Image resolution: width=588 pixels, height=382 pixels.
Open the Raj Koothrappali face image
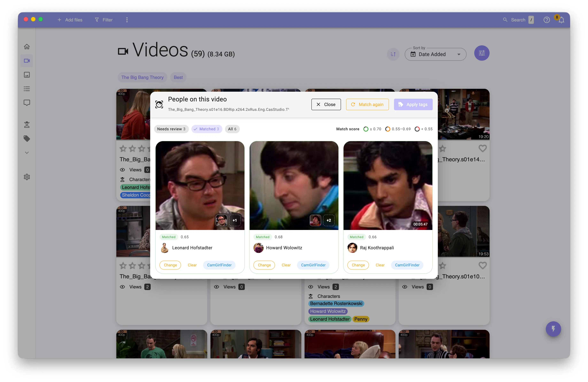coord(388,185)
